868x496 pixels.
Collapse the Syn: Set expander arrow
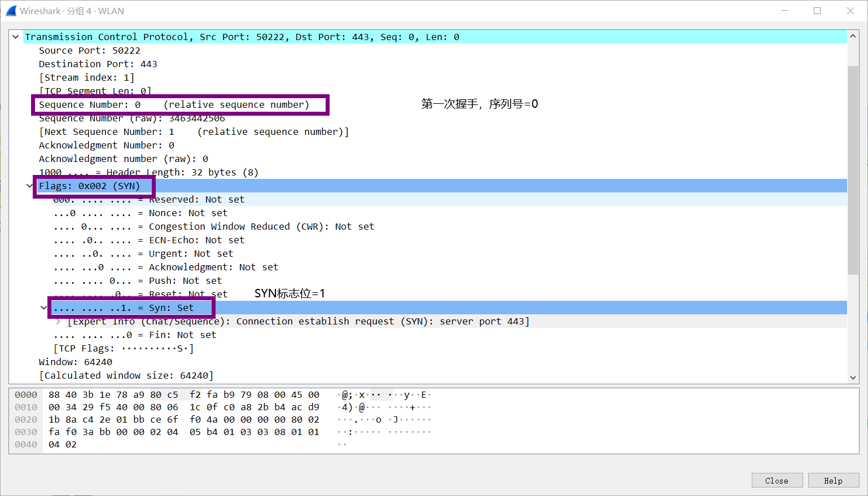[43, 308]
